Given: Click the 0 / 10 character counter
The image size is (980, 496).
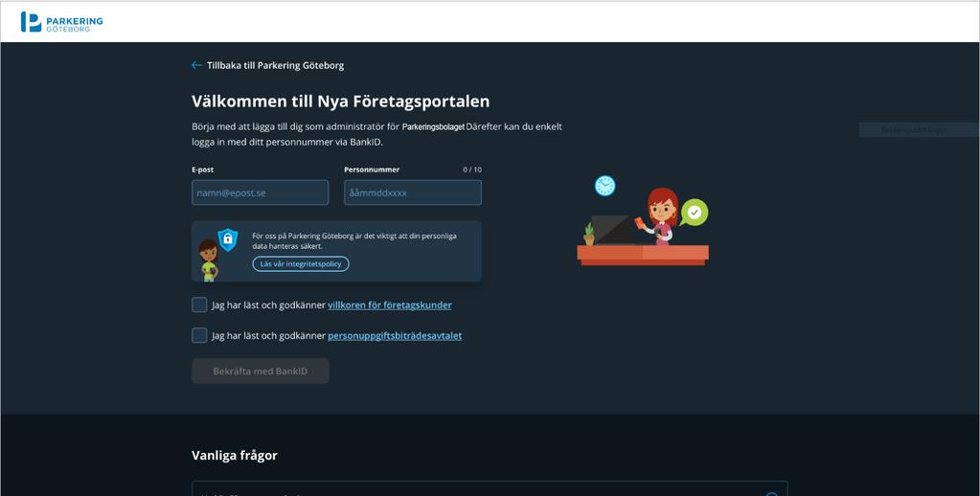Looking at the screenshot, I should tap(472, 169).
